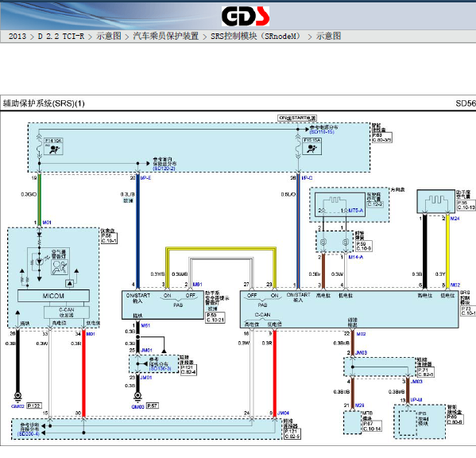This screenshot has width=476, height=458.
Task: Open location reference P.59 C.10-9
Action: [x=363, y=246]
